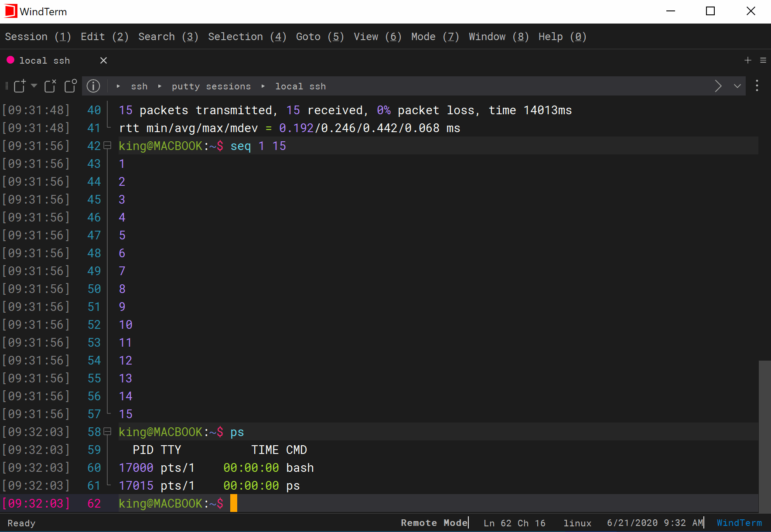771x532 pixels.
Task: Click the linux indicator in the status bar
Action: pyautogui.click(x=577, y=523)
